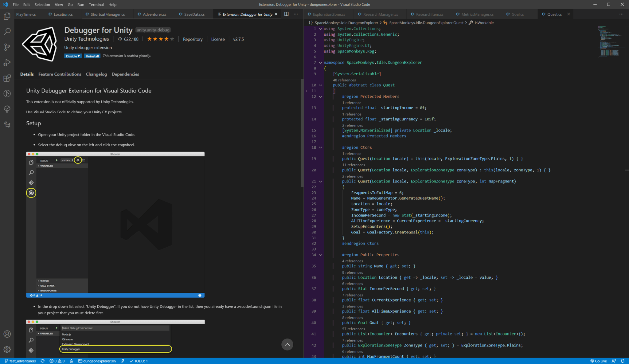The width and height of the screenshot is (629, 364).
Task: Click TODO: 1 in the status bar
Action: 139,361
